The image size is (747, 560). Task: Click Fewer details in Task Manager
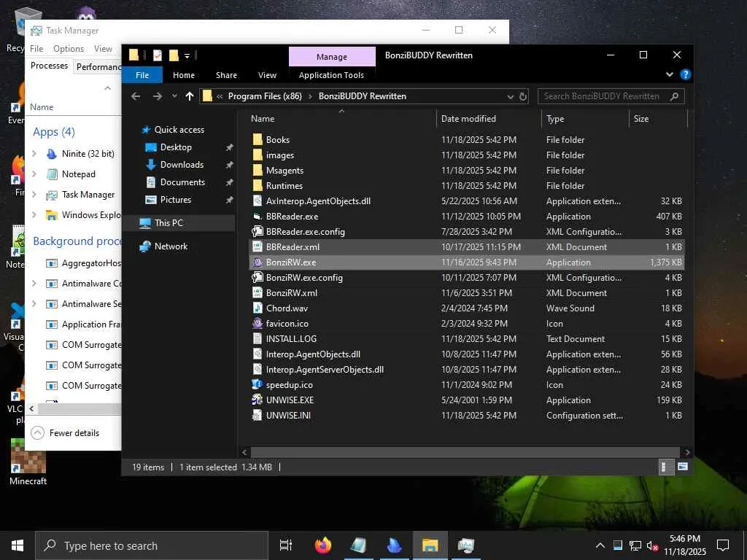(x=65, y=433)
